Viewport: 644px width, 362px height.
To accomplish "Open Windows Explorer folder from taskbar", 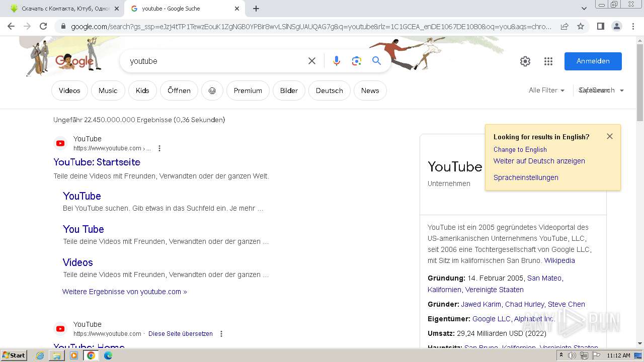I will click(x=57, y=355).
